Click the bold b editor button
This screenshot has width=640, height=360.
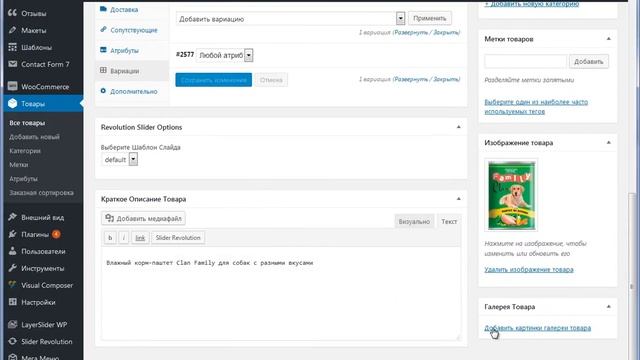[110, 238]
